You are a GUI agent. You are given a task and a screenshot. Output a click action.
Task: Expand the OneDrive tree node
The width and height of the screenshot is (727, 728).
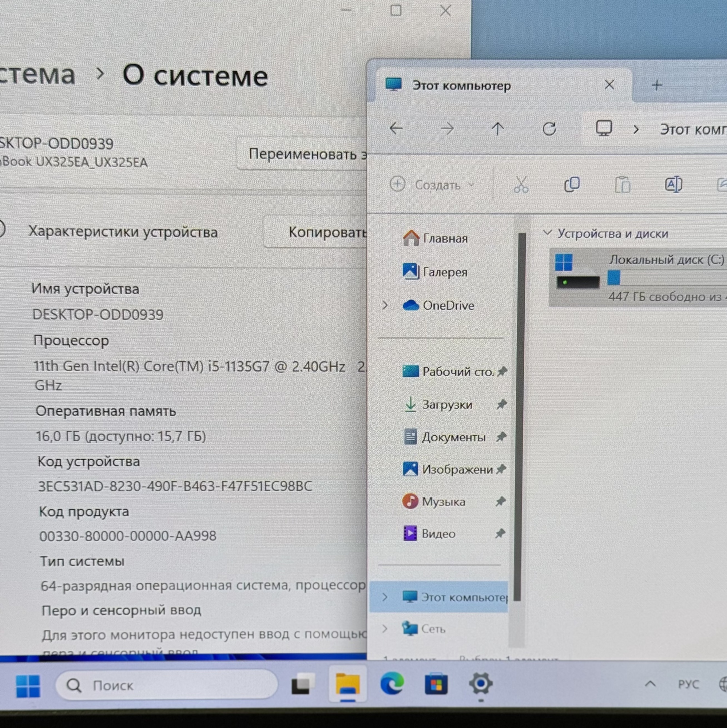coord(385,305)
